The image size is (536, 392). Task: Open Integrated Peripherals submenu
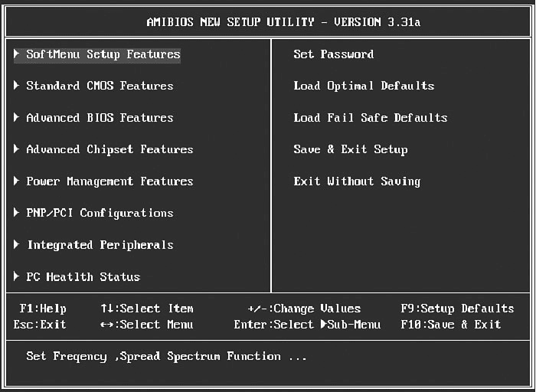pyautogui.click(x=100, y=245)
